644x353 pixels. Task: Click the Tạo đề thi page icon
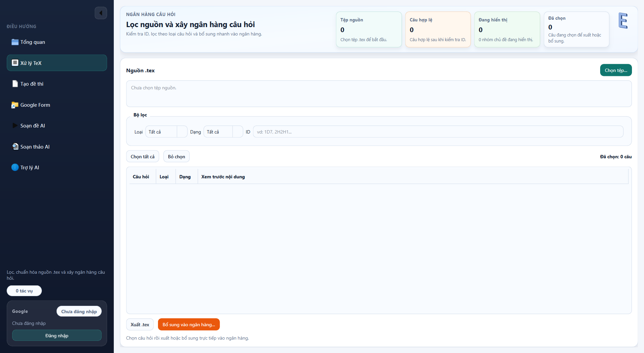pyautogui.click(x=15, y=84)
